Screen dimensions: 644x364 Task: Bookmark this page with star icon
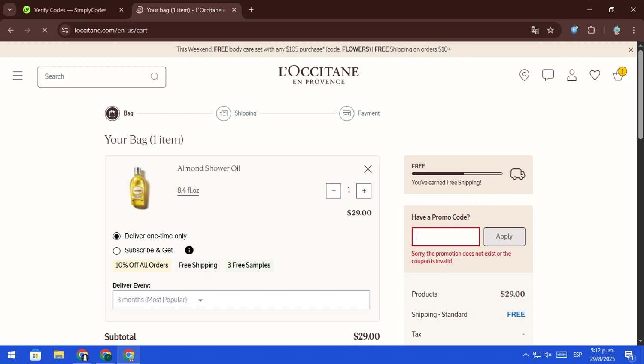tap(550, 30)
